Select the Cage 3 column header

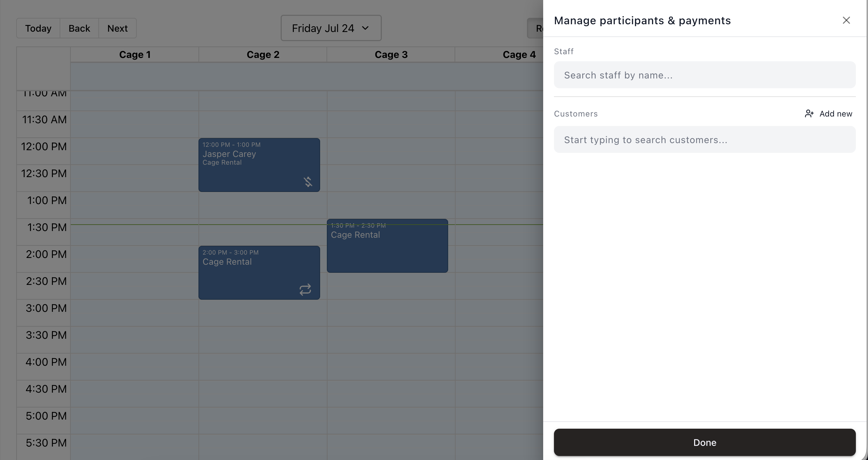(x=391, y=55)
